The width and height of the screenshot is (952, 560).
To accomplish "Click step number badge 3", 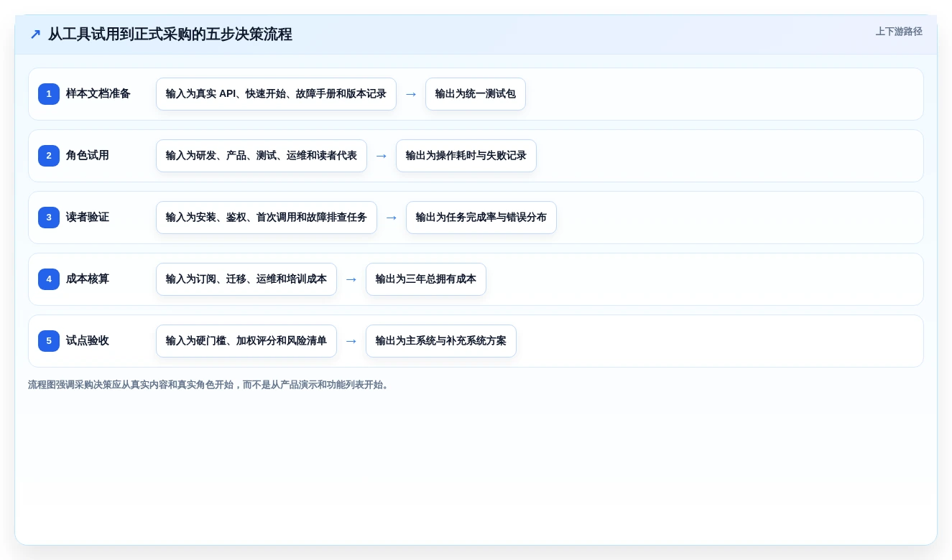I will (x=49, y=218).
